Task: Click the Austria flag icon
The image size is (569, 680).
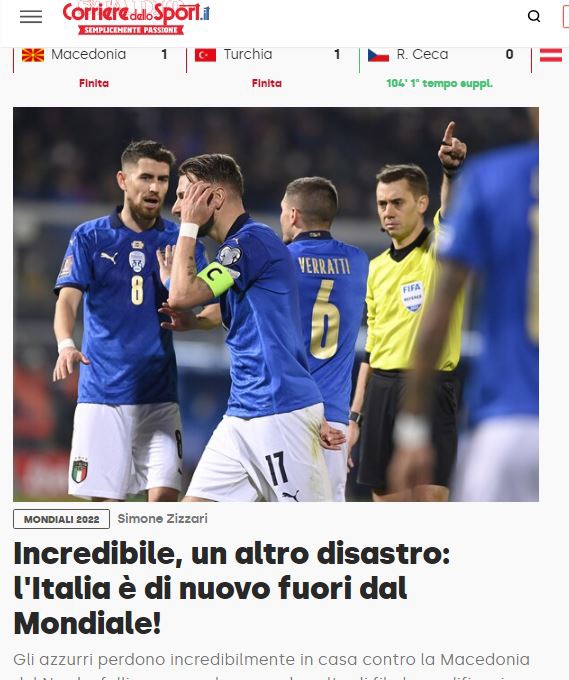Action: [x=551, y=55]
